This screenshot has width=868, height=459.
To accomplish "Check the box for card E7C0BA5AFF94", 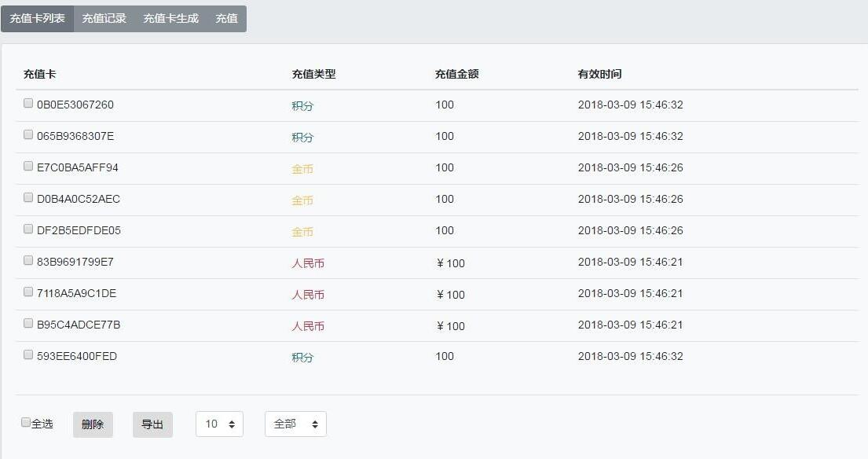I will click(x=27, y=166).
